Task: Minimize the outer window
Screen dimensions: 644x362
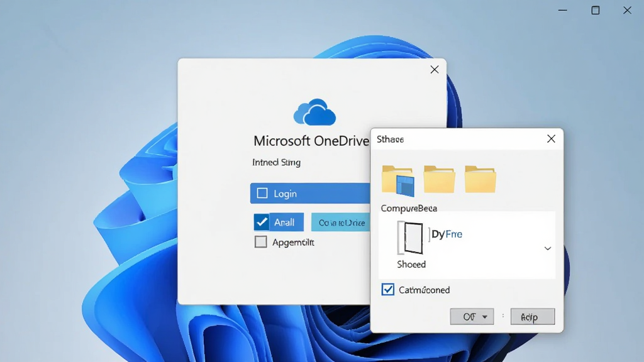Action: click(x=563, y=10)
